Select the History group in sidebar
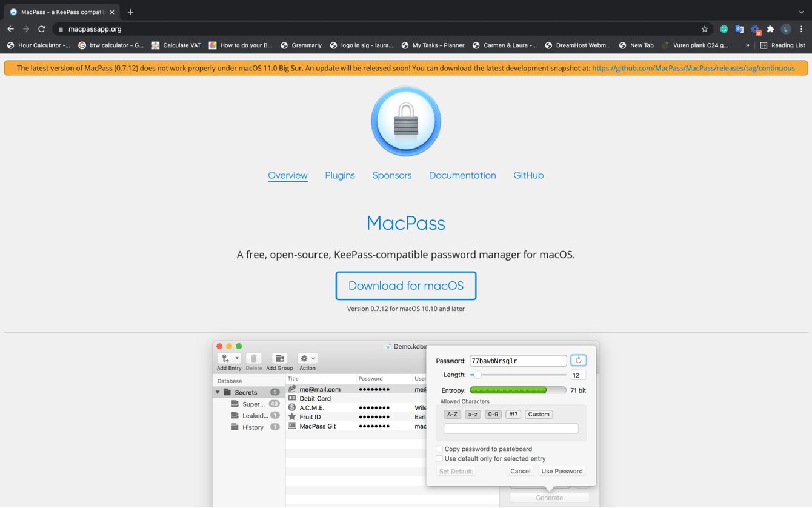The width and height of the screenshot is (812, 508). [x=249, y=427]
